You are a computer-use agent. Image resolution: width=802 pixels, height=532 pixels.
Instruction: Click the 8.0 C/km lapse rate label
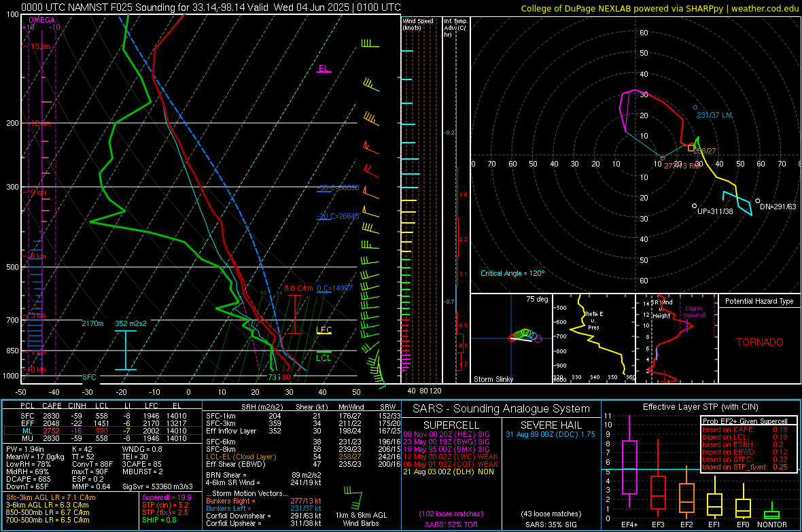click(x=298, y=288)
